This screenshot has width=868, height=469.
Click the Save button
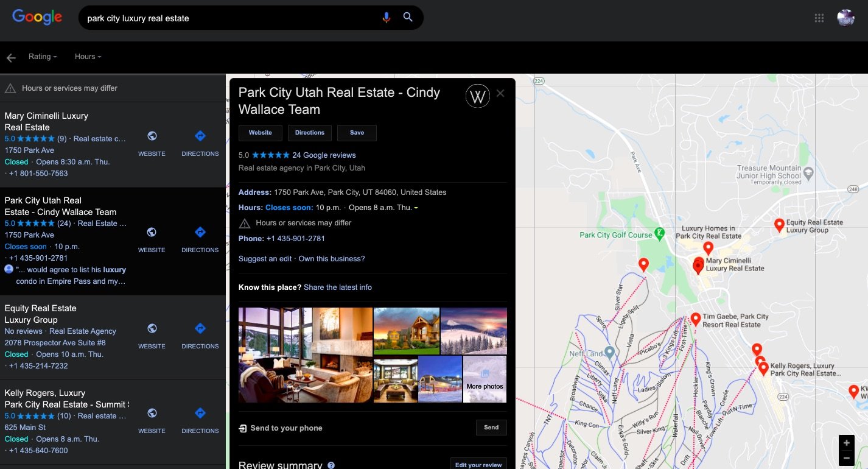pos(357,133)
